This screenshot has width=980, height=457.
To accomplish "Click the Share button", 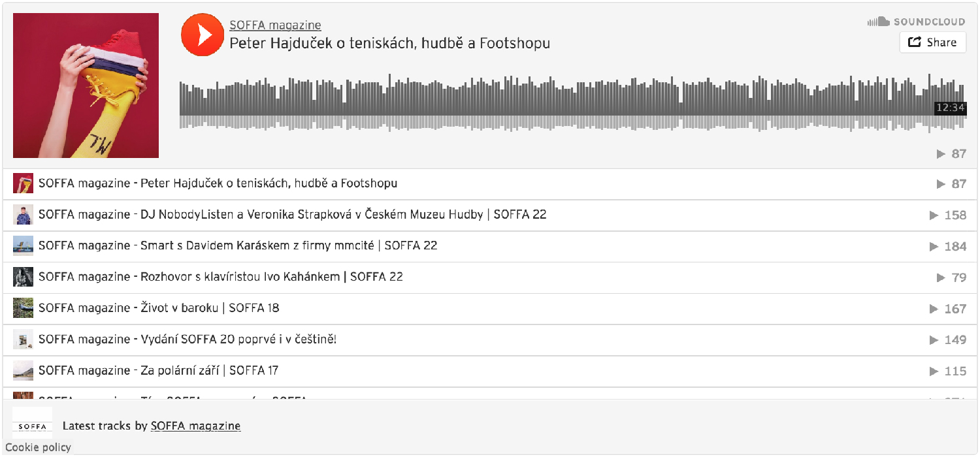I will tap(933, 42).
